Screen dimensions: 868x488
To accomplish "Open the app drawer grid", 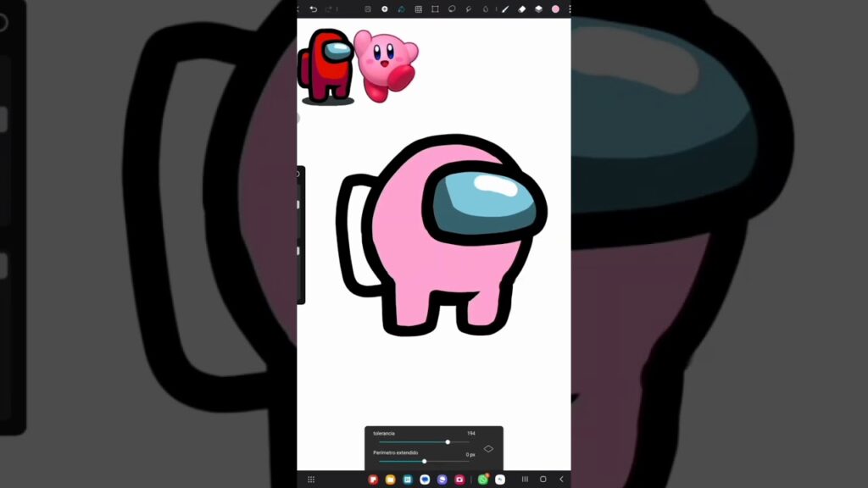I will 311,480.
